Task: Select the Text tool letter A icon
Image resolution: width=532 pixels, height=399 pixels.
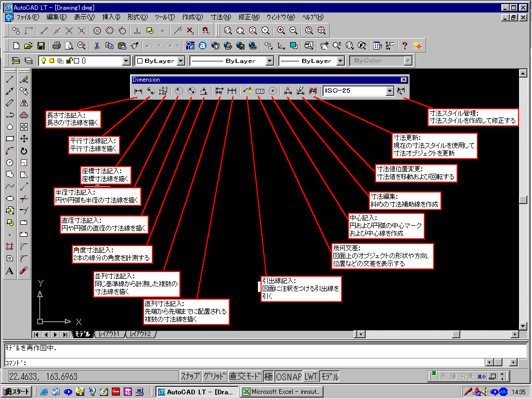Action: tap(10, 271)
